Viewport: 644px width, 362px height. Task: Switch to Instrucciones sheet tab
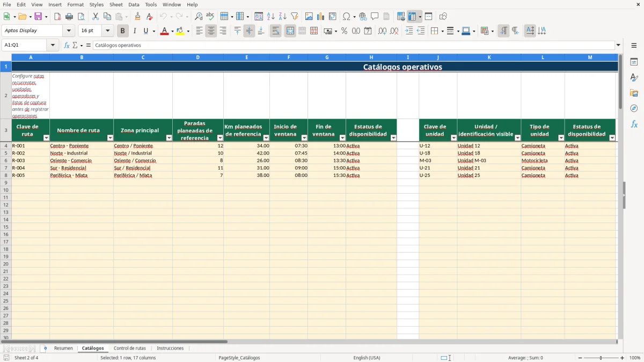(170, 348)
